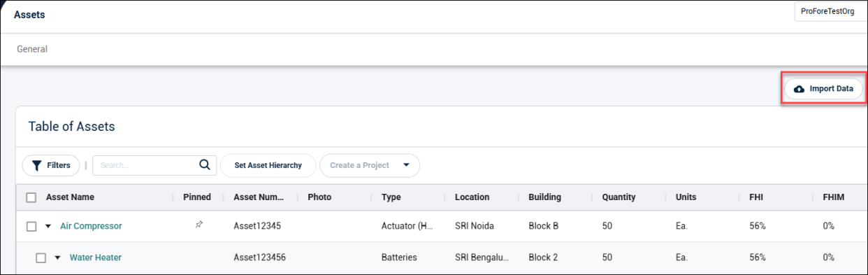The width and height of the screenshot is (868, 275).
Task: Collapse the Air Compressor tree row
Action: click(48, 227)
